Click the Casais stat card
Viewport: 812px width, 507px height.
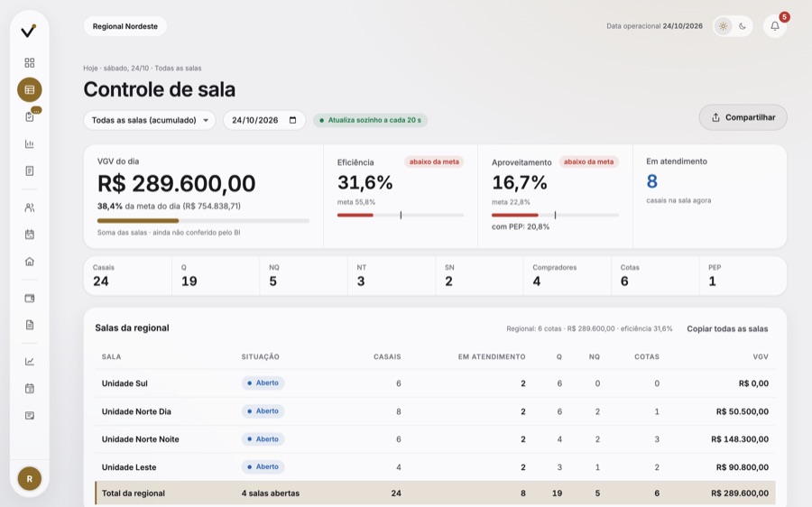point(128,276)
